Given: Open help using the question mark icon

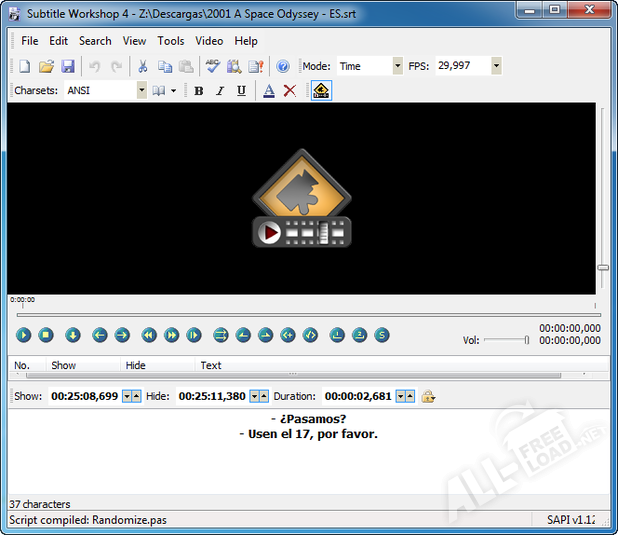Looking at the screenshot, I should point(282,66).
